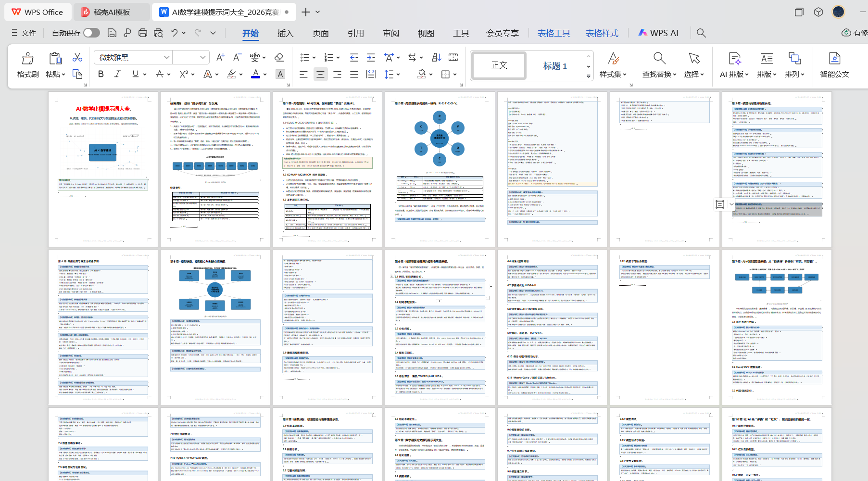
Task: Switch to the 表格工具 ribbon tab
Action: (554, 33)
